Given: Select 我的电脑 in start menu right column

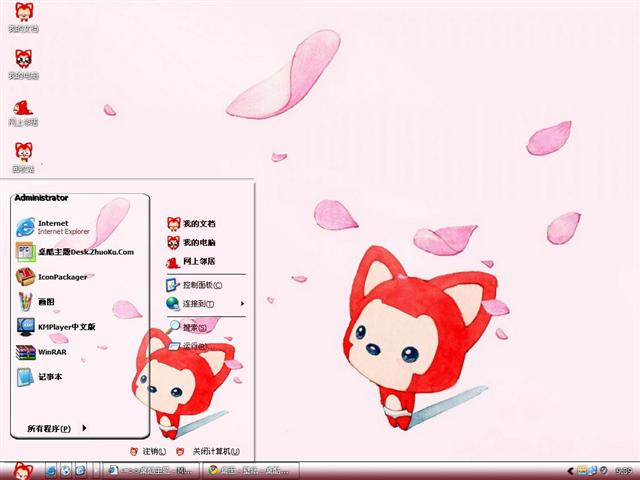Looking at the screenshot, I should [191, 242].
